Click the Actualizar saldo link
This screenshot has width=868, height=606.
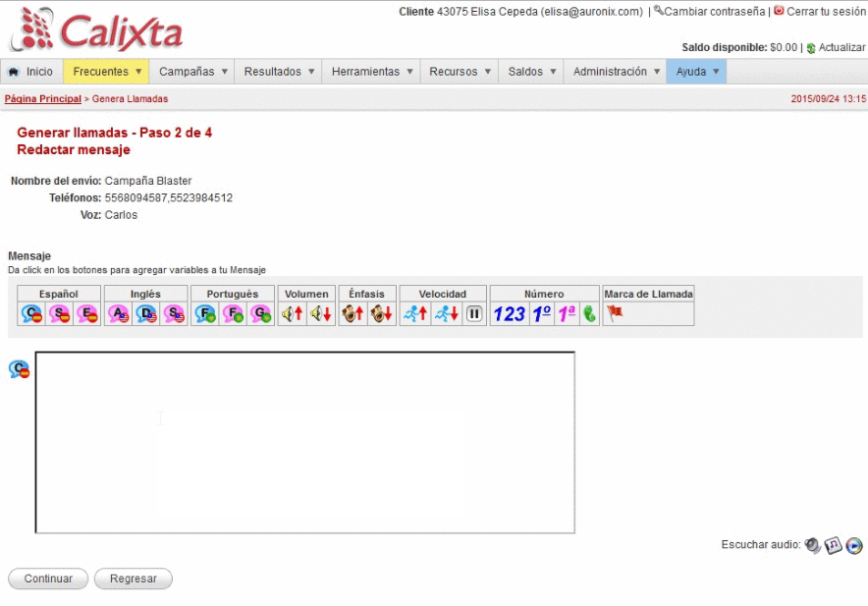(x=839, y=46)
